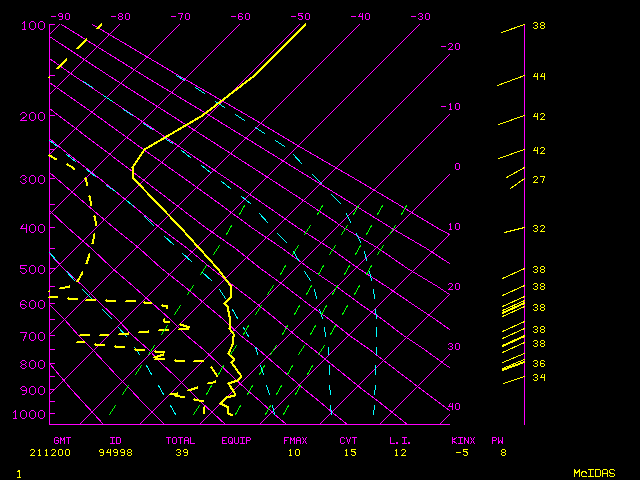
Task: Click the 34 wind speed value
Action: pyautogui.click(x=538, y=377)
